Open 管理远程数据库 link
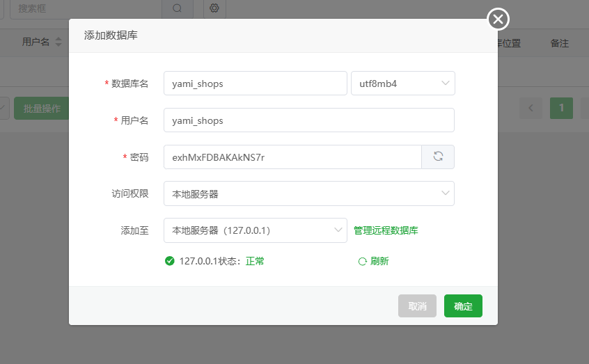The image size is (589, 364). point(386,230)
